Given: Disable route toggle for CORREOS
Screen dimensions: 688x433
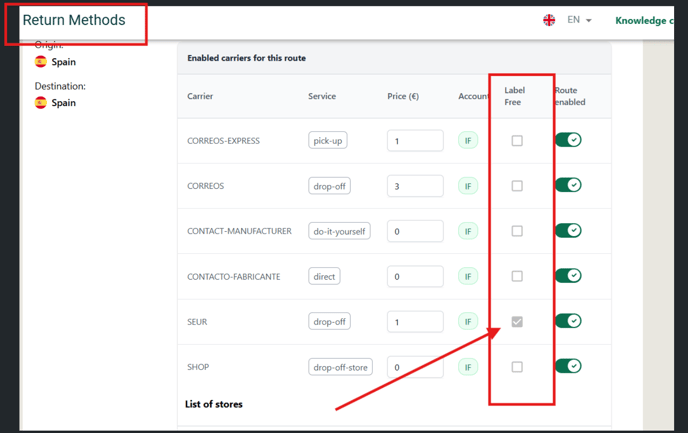Looking at the screenshot, I should click(x=568, y=185).
